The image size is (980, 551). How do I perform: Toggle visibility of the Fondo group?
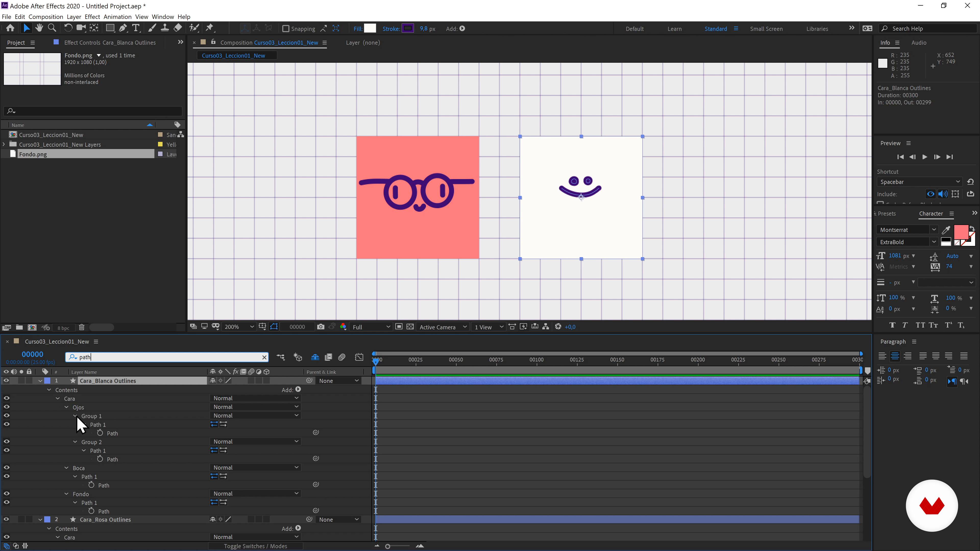pos(6,494)
